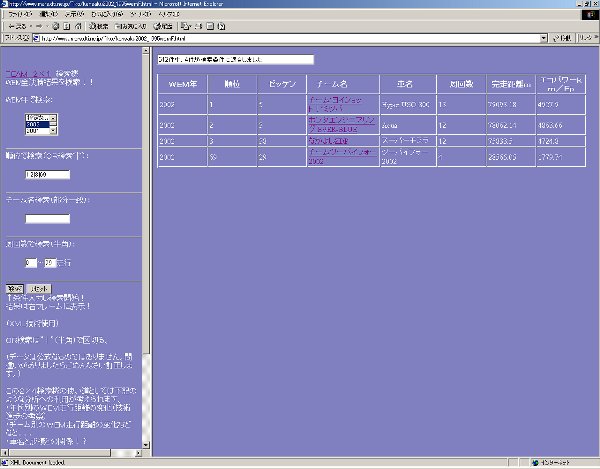Select 2002 in the WEM year list
The height and width of the screenshot is (469, 600).
[x=37, y=124]
